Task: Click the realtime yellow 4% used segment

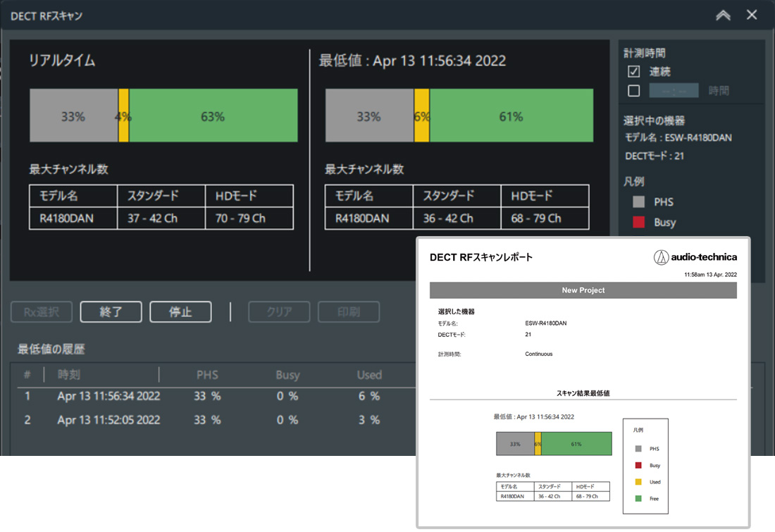Action: (x=123, y=116)
